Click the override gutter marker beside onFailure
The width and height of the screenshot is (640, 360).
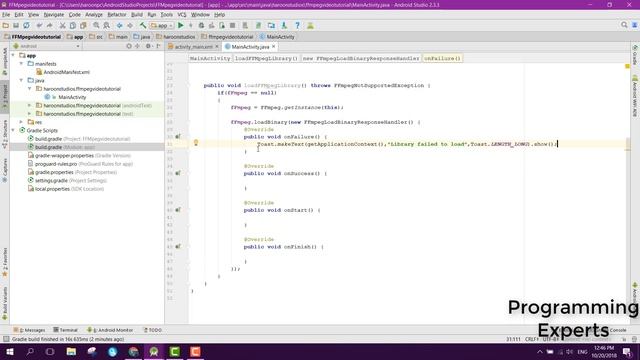point(178,136)
